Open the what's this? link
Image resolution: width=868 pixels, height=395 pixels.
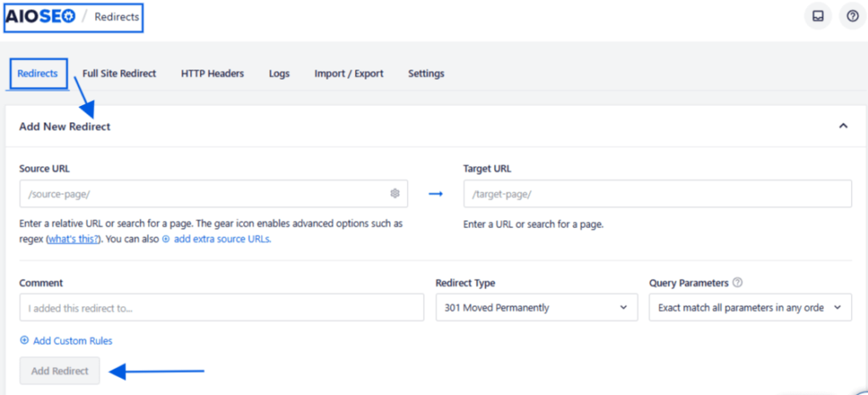[73, 240]
